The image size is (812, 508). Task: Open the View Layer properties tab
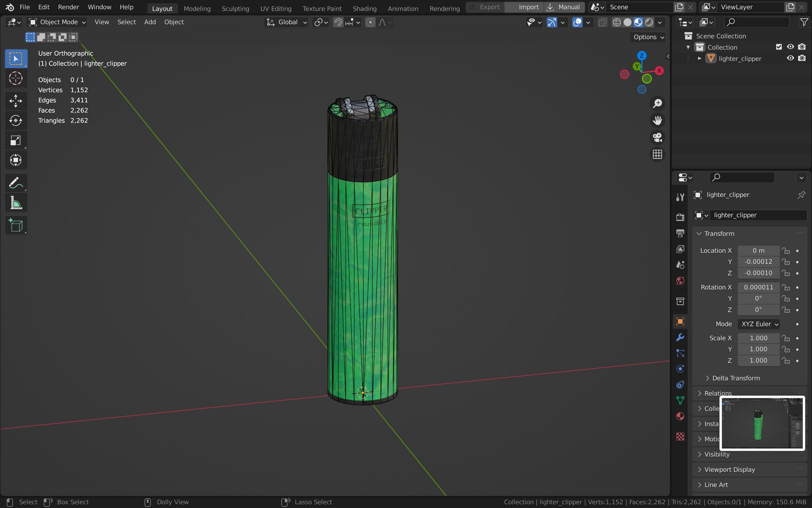point(680,249)
